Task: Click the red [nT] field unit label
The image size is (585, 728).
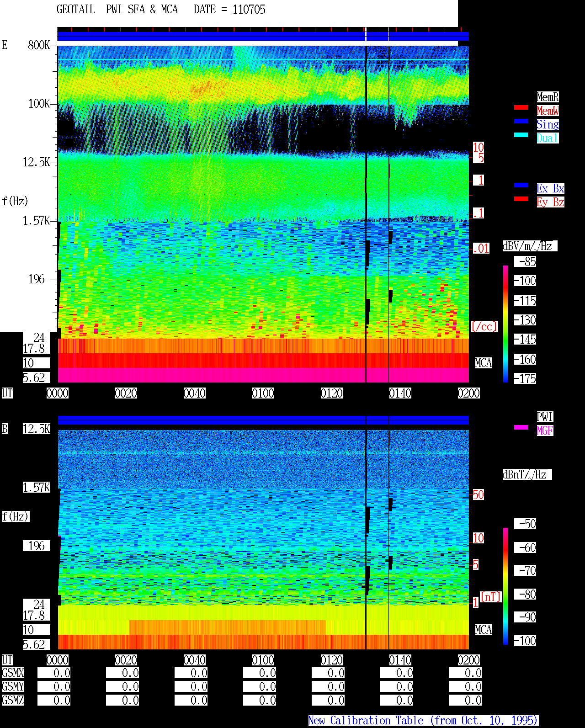Action: coord(491,597)
